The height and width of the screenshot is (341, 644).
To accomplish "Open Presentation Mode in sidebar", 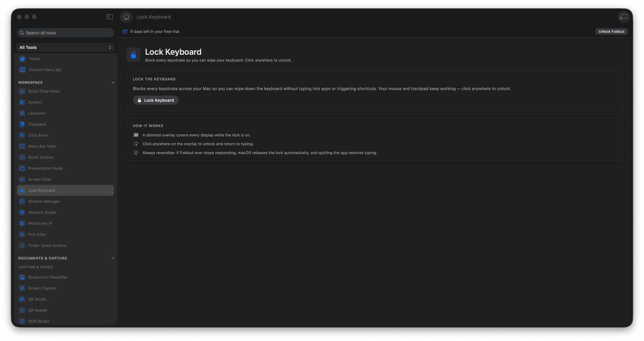I will (x=45, y=168).
